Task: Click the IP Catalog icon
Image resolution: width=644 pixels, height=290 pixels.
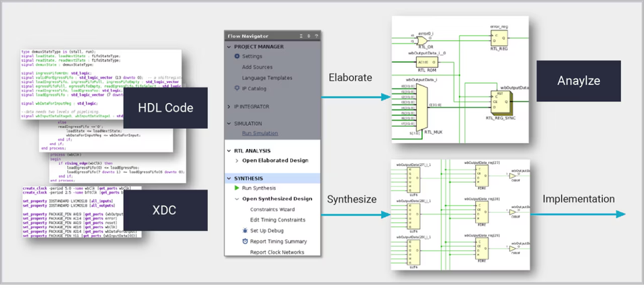Action: [x=237, y=88]
